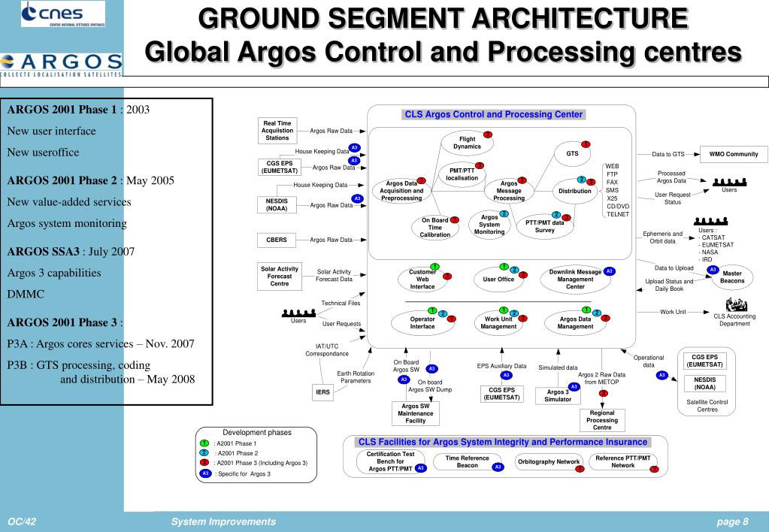
Task: Select the Master Beacons ellipse
Action: [x=731, y=277]
